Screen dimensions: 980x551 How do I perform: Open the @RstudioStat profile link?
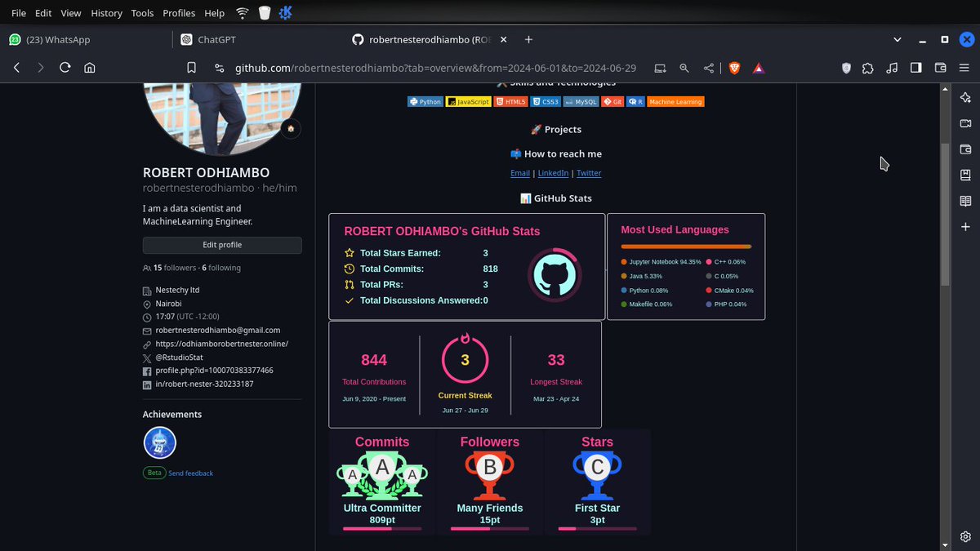[x=180, y=358]
